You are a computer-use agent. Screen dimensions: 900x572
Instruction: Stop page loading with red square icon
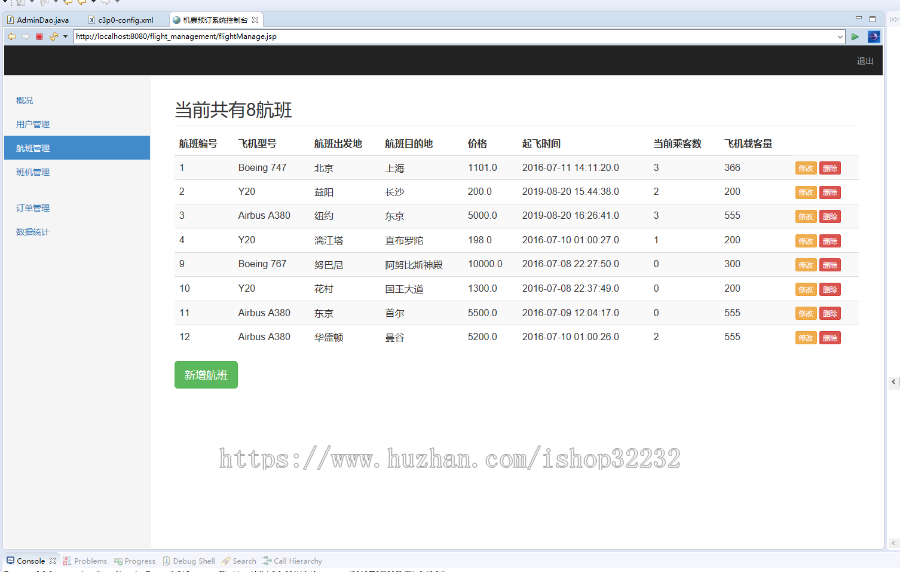39,37
